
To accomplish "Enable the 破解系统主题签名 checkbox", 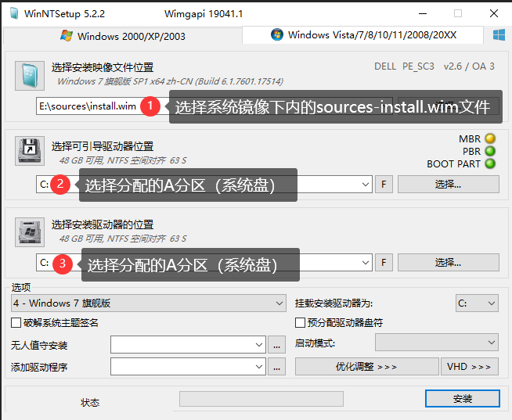I will tap(16, 322).
